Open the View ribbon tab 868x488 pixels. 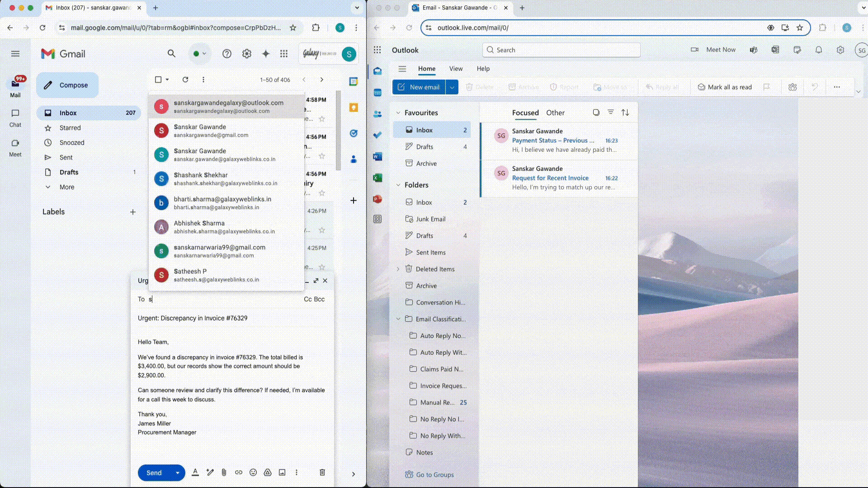[x=456, y=69]
